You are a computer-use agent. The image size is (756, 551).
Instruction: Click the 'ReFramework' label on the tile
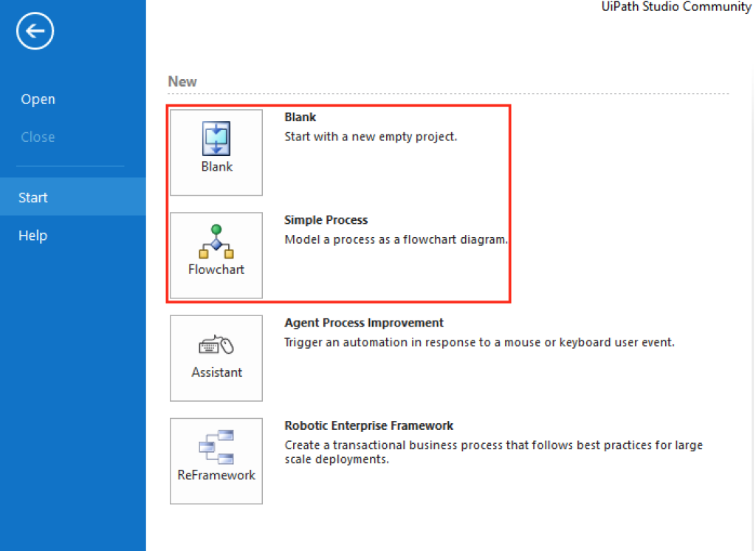216,475
